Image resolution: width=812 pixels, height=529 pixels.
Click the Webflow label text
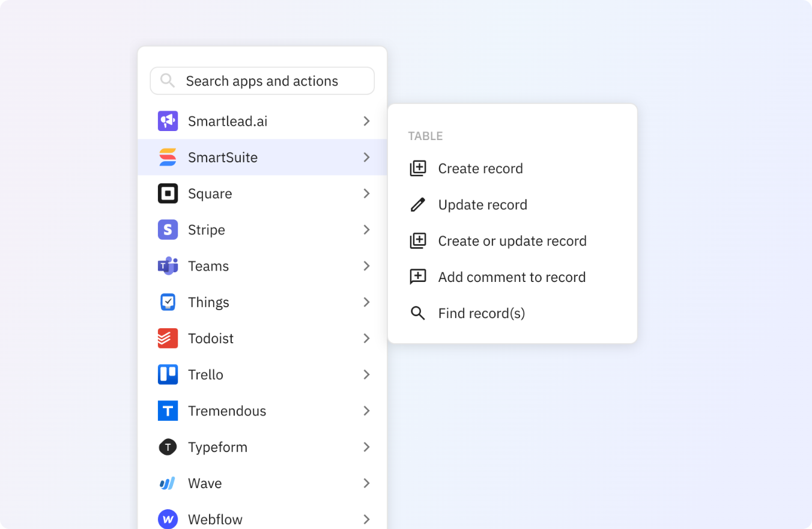[x=215, y=519]
